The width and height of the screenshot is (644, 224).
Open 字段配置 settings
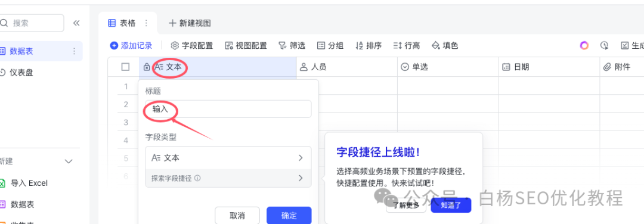[192, 45]
